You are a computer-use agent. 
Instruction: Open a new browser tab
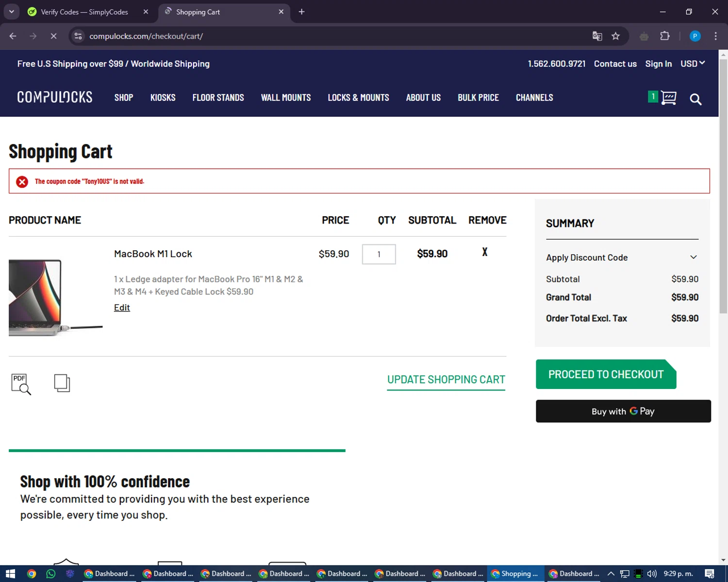coord(301,12)
